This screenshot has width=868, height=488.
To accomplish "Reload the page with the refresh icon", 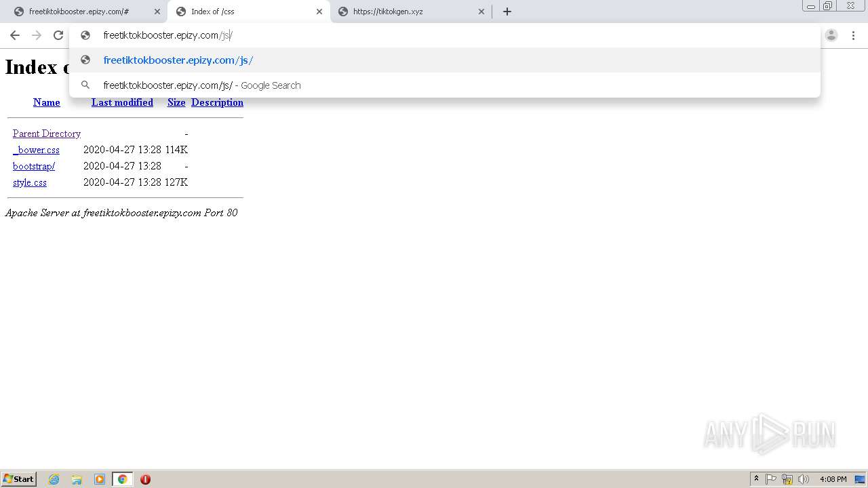I will [58, 35].
